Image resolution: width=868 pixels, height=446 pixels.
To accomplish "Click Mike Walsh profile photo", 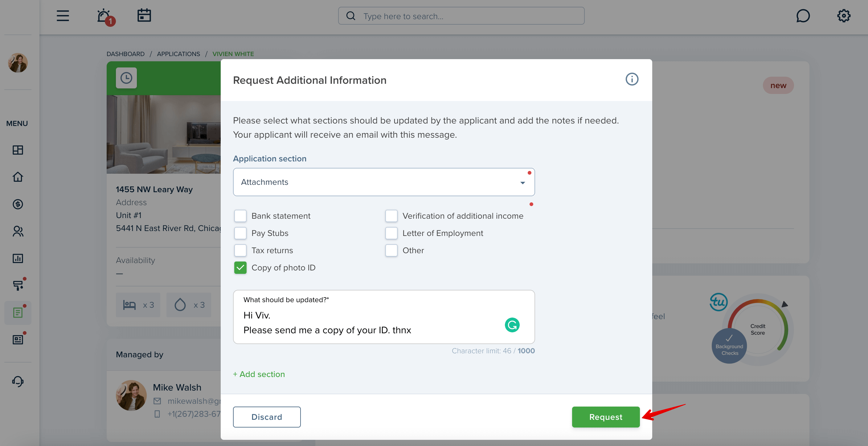I will pyautogui.click(x=131, y=395).
